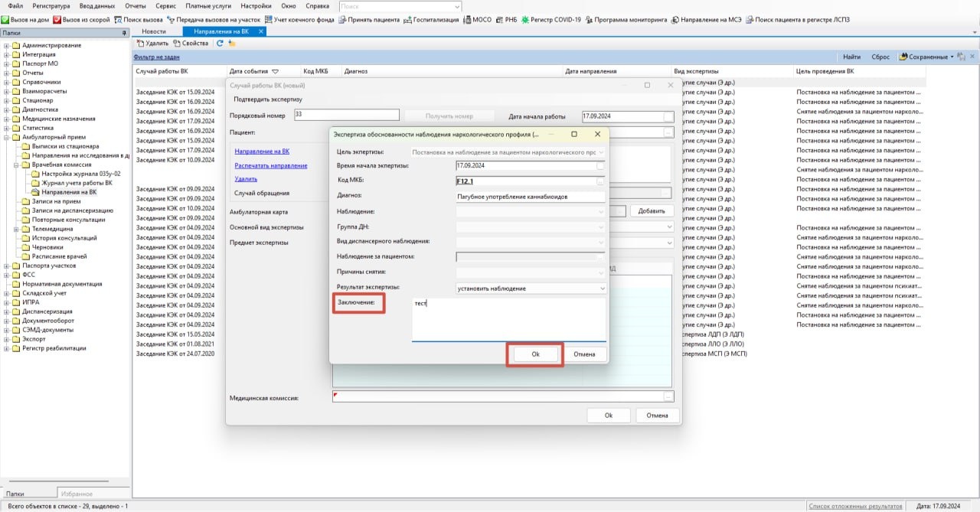This screenshot has height=512, width=980.
Task: Select the Записи на прием tree item
Action: 56,201
